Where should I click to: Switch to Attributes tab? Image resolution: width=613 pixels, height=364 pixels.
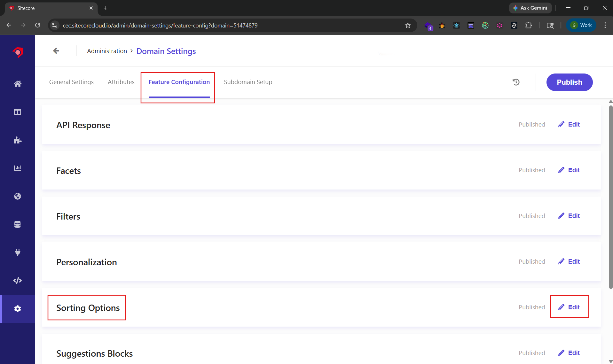pos(121,82)
